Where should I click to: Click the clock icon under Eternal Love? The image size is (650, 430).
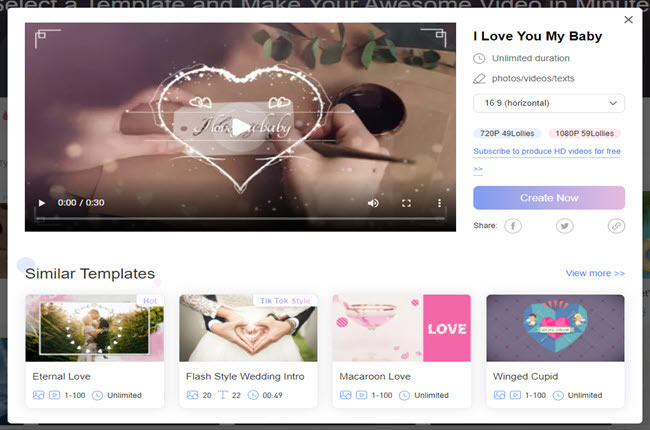pos(97,395)
